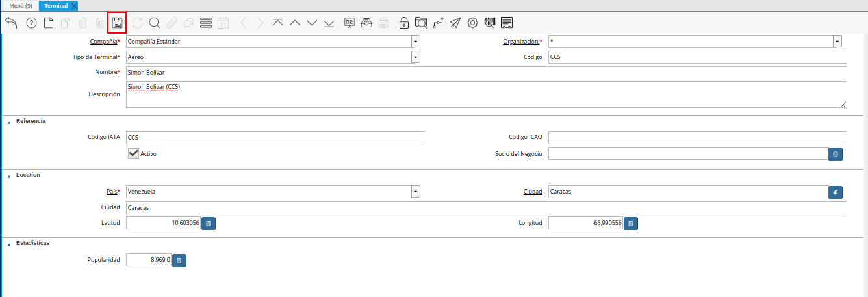Click the paper plane icon
This screenshot has height=297, width=868.
coord(455,23)
